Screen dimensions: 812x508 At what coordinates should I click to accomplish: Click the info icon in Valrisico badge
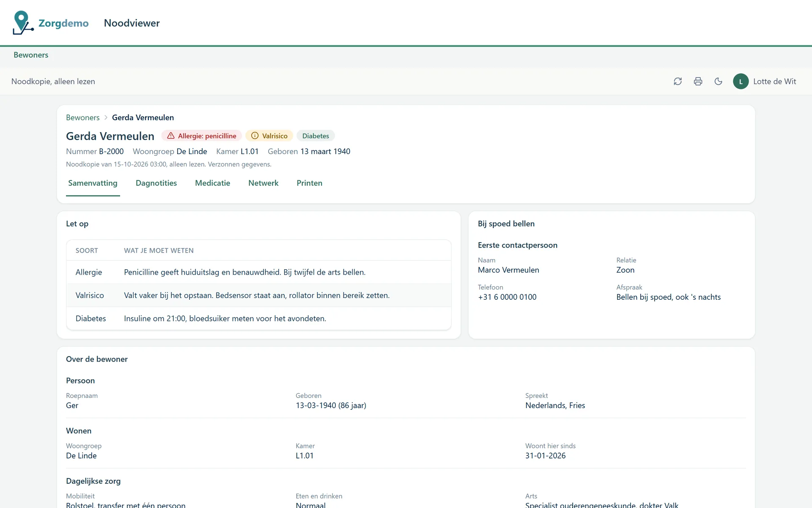(x=255, y=136)
